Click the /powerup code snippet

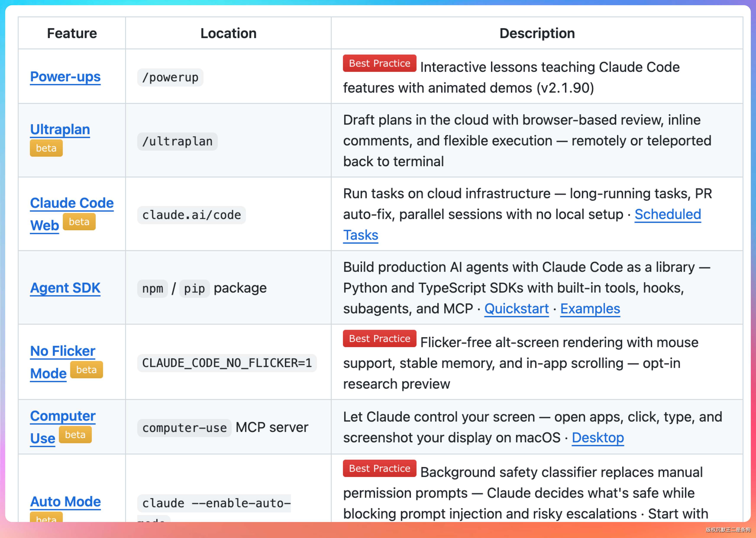(x=170, y=77)
